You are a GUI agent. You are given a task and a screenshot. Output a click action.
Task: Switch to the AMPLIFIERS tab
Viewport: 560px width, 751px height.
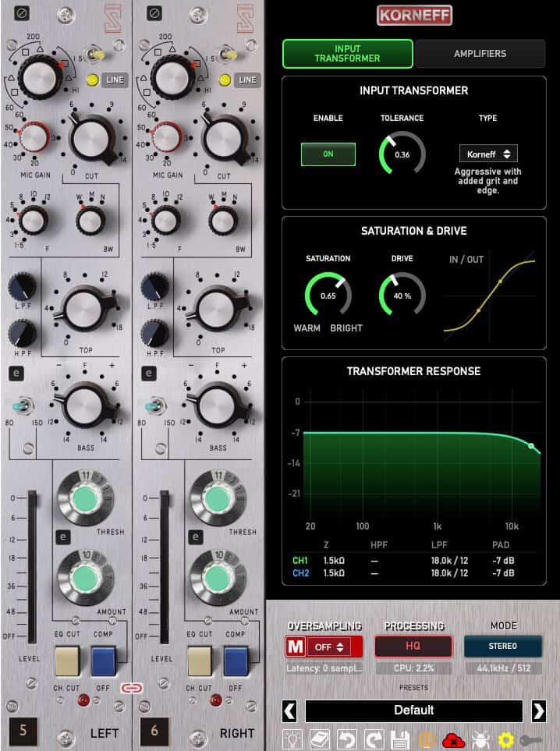pos(480,54)
